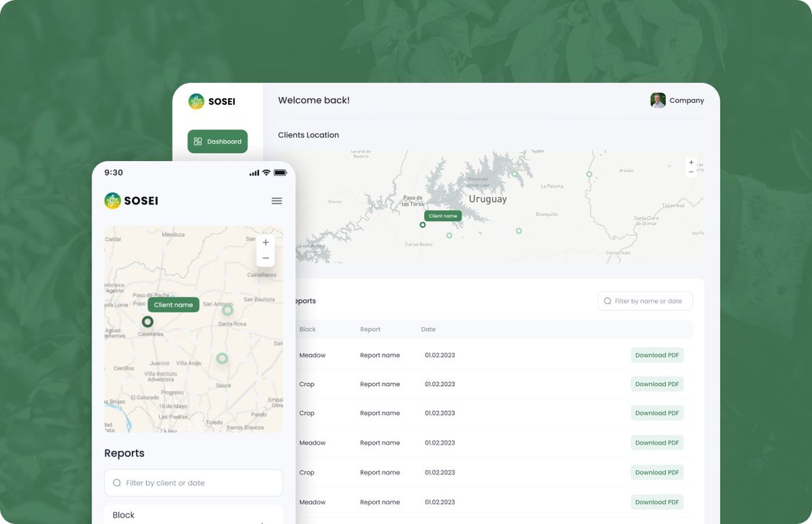Click the Castellanos label on the mobile map
Screen dimensions: 812x524
pos(261,276)
